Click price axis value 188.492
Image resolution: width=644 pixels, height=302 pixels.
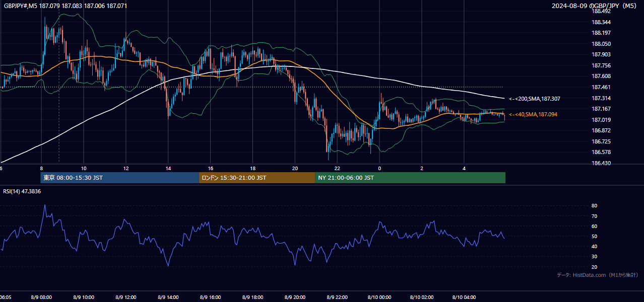tap(601, 11)
